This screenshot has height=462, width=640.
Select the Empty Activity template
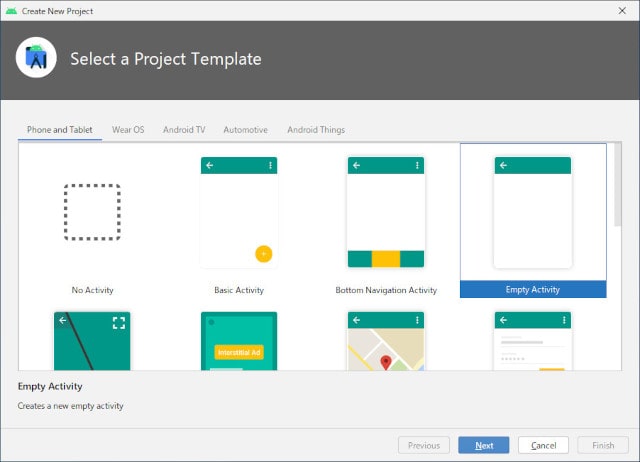point(532,222)
